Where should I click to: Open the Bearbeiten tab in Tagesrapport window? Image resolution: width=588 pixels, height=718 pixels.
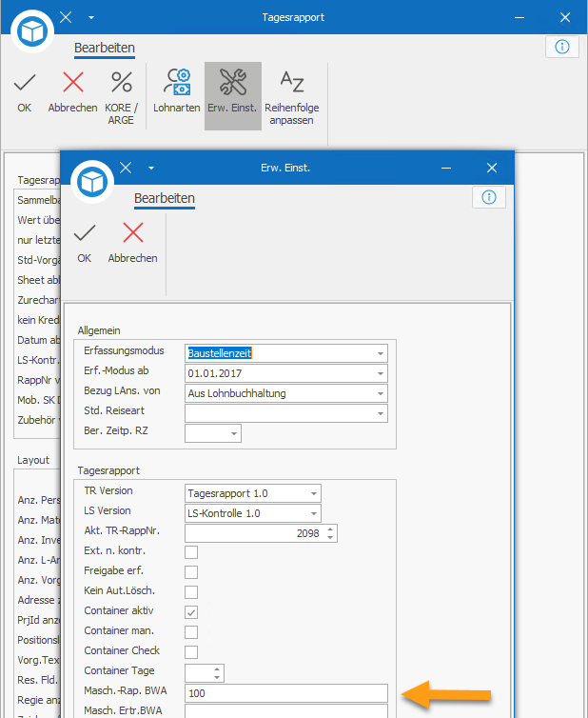click(105, 48)
